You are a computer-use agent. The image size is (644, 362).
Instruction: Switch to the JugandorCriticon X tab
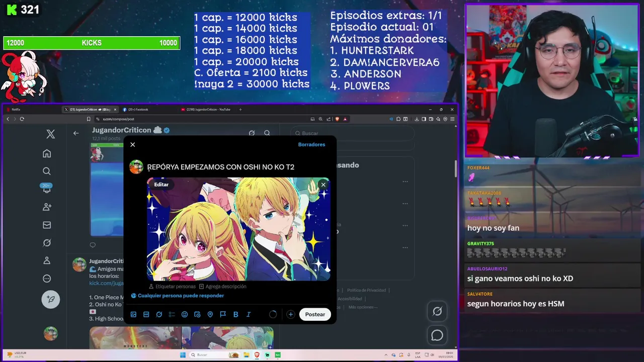click(x=90, y=109)
